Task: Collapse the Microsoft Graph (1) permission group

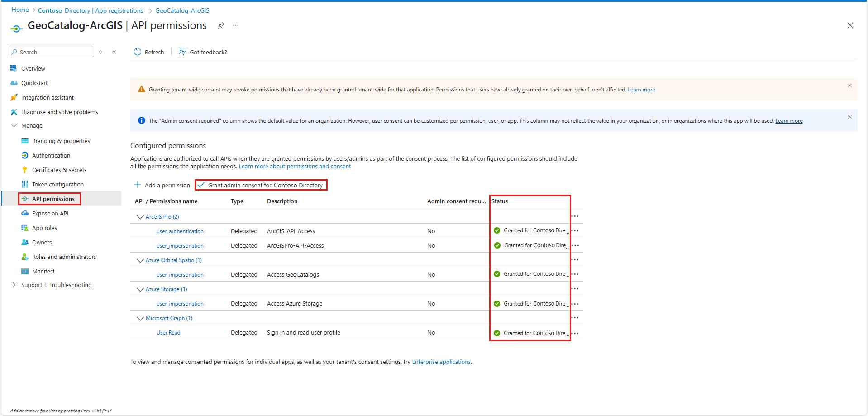Action: click(140, 318)
